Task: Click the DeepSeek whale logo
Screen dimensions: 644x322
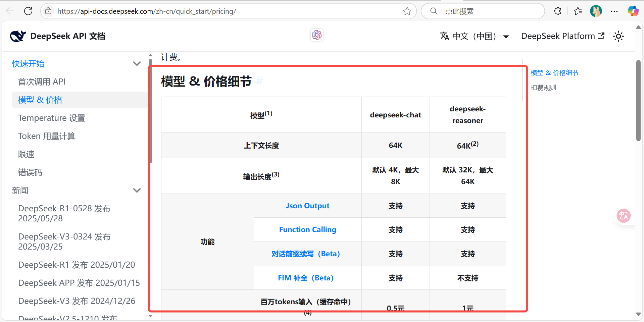Action: click(18, 36)
